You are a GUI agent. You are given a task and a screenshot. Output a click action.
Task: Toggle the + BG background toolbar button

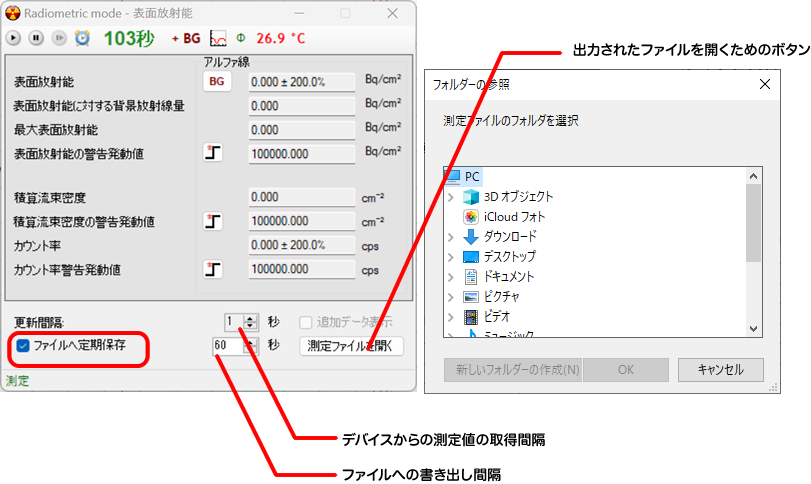pyautogui.click(x=186, y=38)
